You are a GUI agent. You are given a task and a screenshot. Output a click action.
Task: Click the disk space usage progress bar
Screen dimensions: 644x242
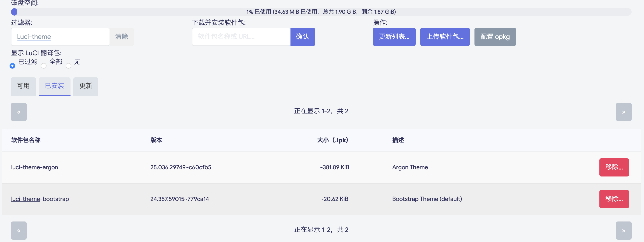tap(321, 12)
